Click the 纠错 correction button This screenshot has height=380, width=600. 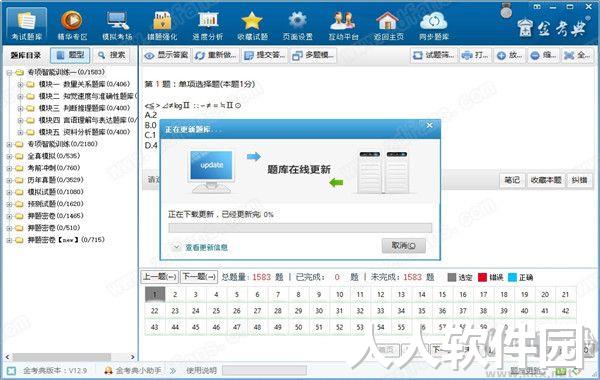pos(579,180)
